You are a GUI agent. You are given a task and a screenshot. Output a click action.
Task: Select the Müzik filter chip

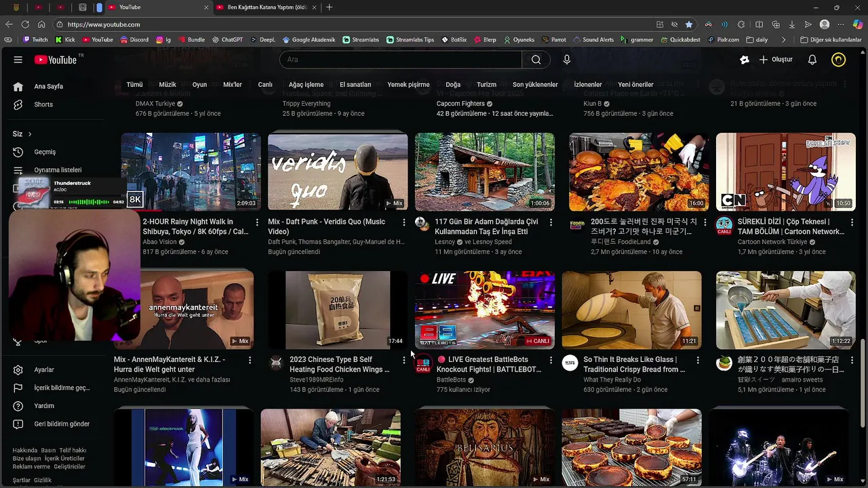point(167,85)
